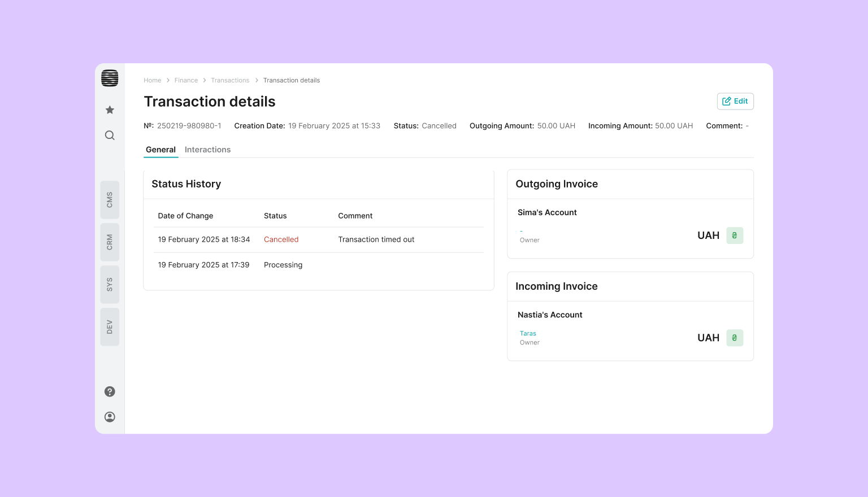The width and height of the screenshot is (868, 497).
Task: Click the Sima's Account name
Action: (x=547, y=212)
